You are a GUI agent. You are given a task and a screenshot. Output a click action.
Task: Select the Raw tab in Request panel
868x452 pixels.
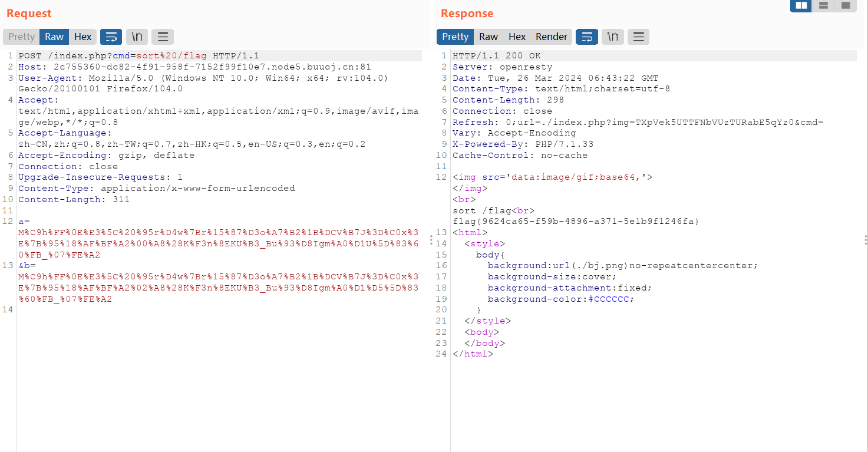[x=54, y=37]
